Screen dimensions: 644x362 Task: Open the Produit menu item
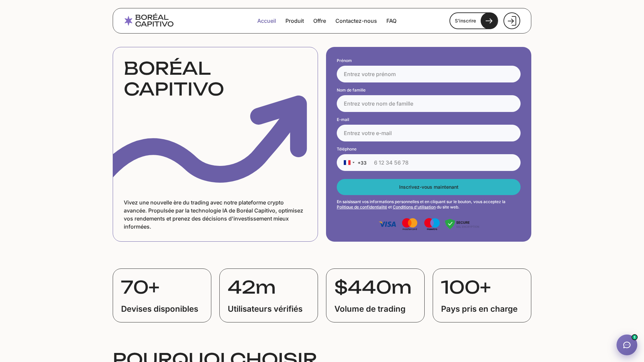pos(294,21)
